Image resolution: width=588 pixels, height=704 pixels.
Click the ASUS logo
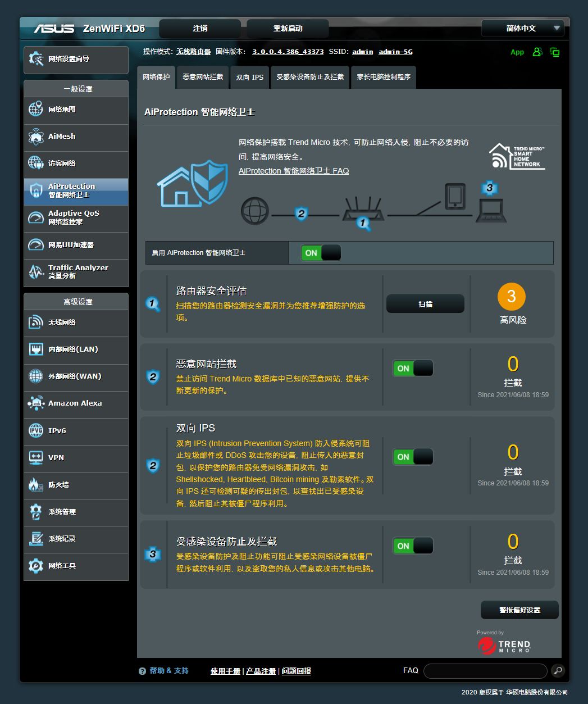(54, 28)
